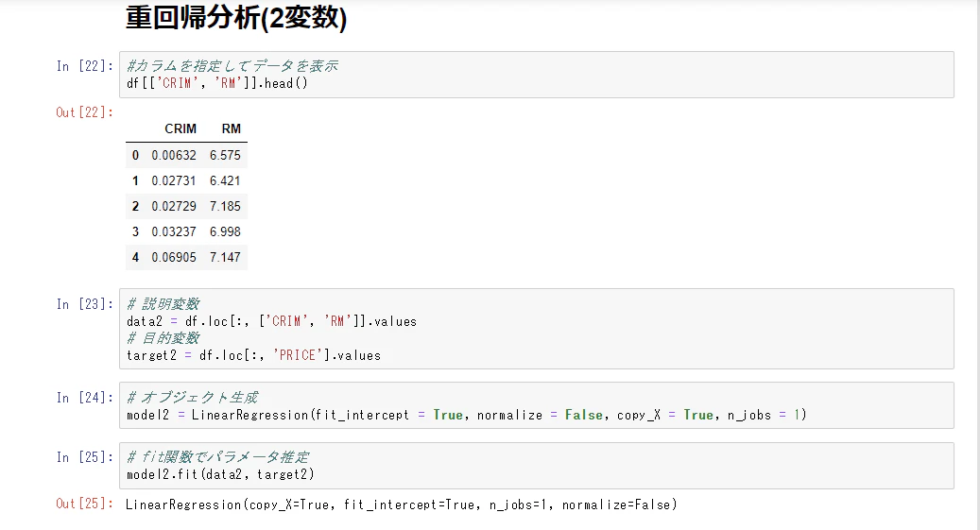Click the df[['CRIM', 'RM']].head() code line

click(216, 83)
